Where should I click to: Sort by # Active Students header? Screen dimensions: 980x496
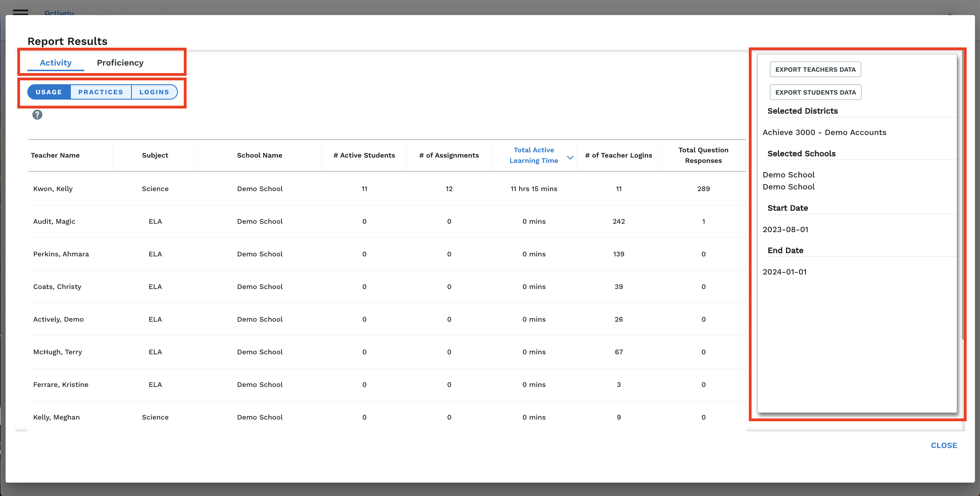click(x=364, y=155)
